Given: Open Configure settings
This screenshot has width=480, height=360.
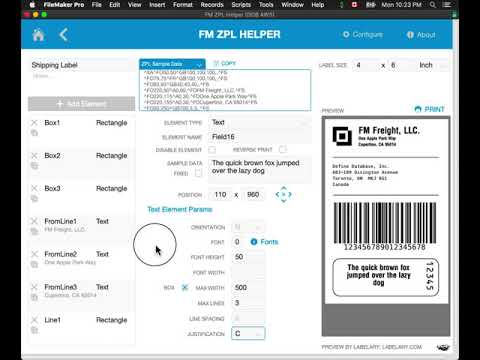Looking at the screenshot, I should click(363, 35).
